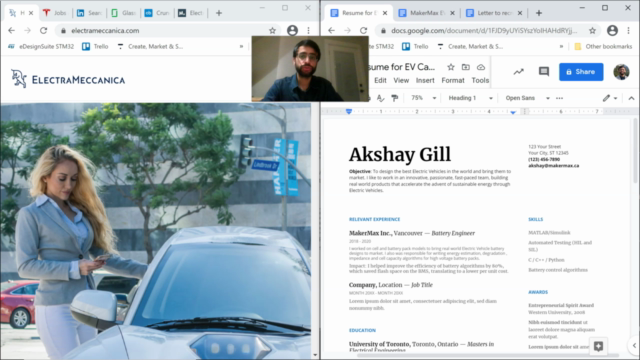Open more toolbar options ellipsis
Viewport: 640px width, 360px height.
tap(560, 98)
